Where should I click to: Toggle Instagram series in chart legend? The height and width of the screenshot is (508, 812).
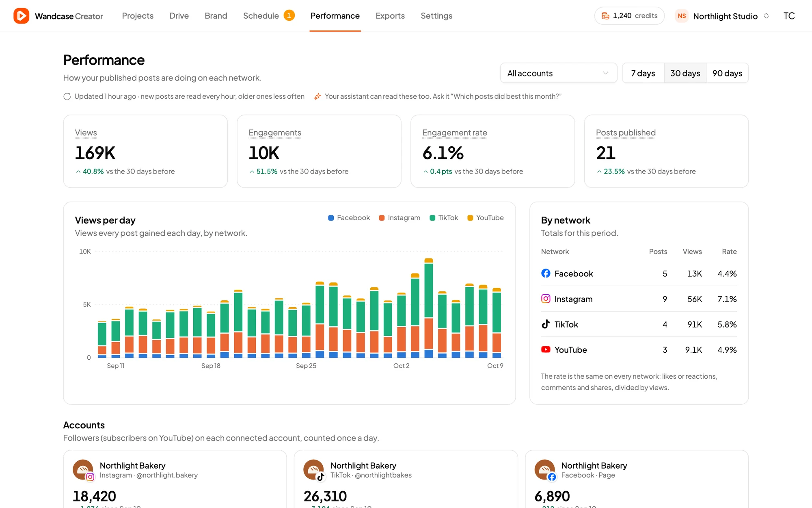400,218
